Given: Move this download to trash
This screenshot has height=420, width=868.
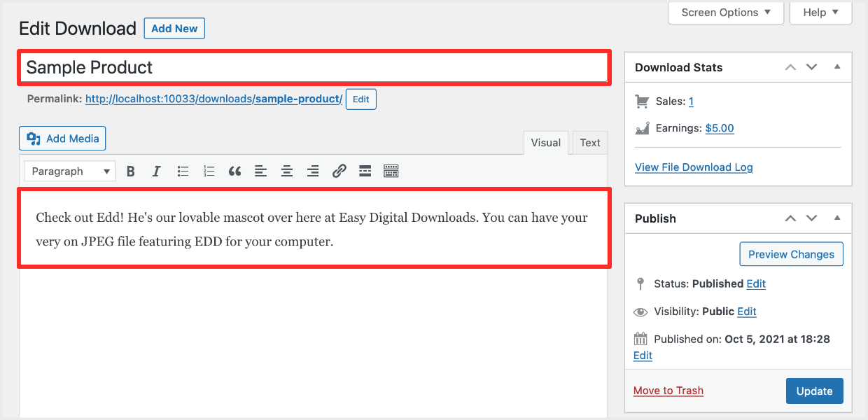Looking at the screenshot, I should click(668, 391).
